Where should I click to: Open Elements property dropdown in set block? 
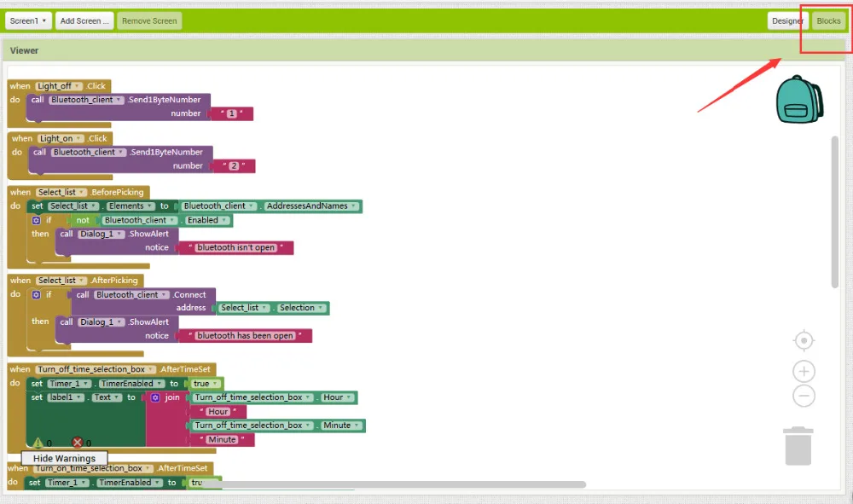pos(130,206)
